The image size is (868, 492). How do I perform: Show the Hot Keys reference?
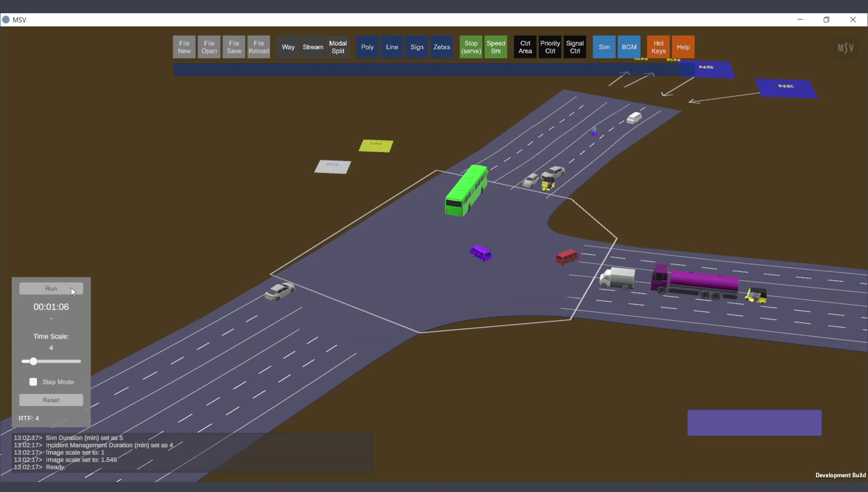[x=658, y=47]
